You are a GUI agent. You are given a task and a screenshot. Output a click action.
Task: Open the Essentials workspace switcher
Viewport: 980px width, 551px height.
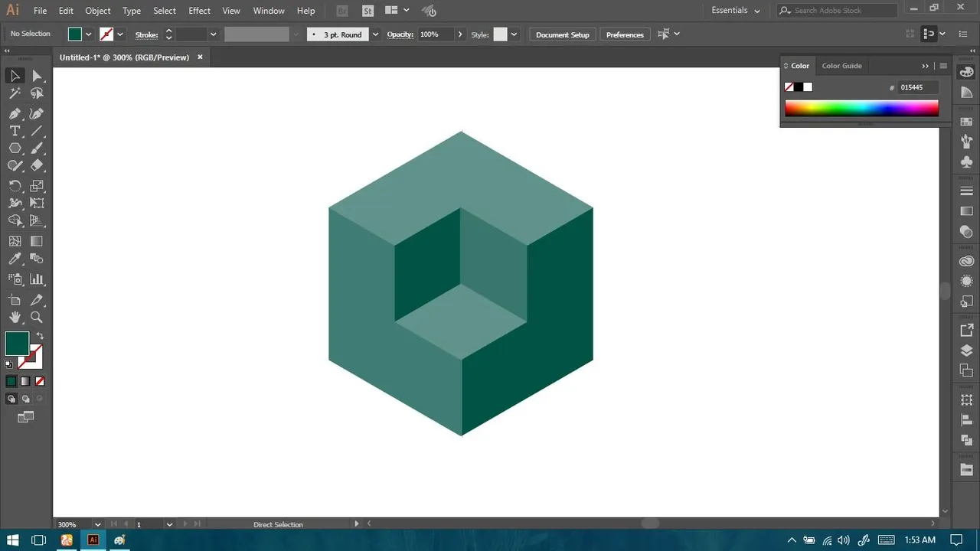pos(736,11)
